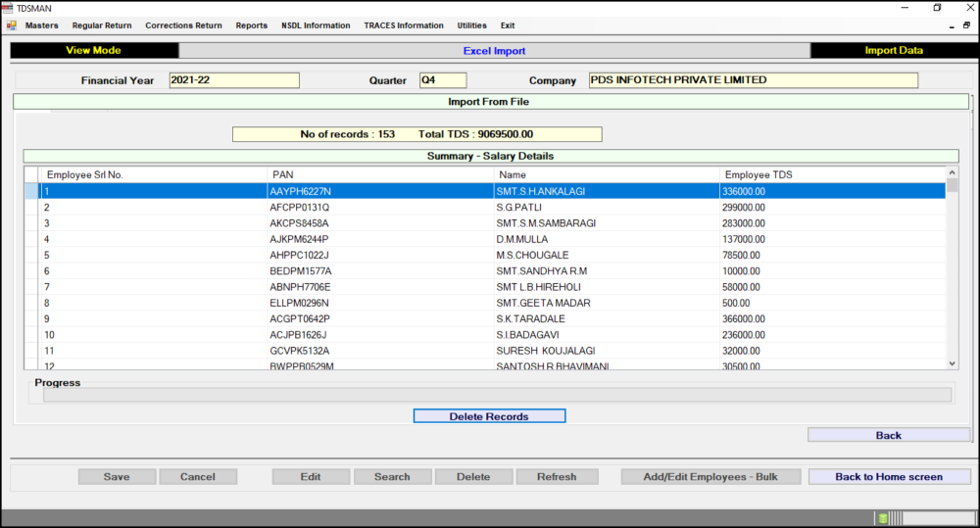Image resolution: width=980 pixels, height=528 pixels.
Task: Click the Back button
Action: 888,435
